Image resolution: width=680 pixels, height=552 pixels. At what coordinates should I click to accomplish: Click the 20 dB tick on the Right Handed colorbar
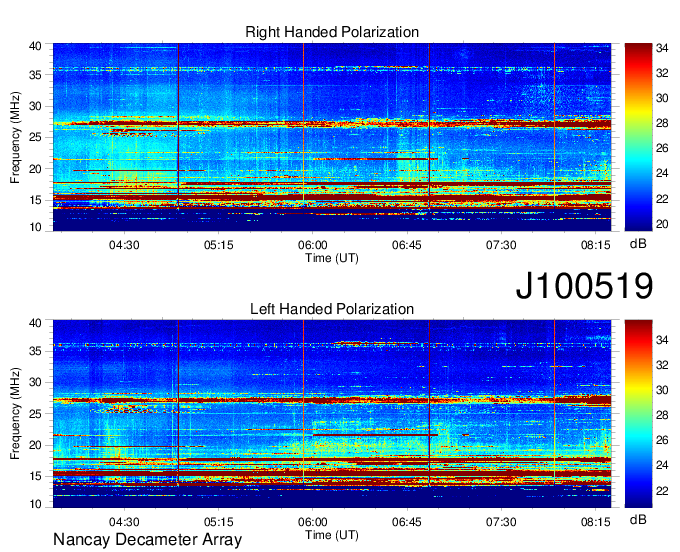662,224
